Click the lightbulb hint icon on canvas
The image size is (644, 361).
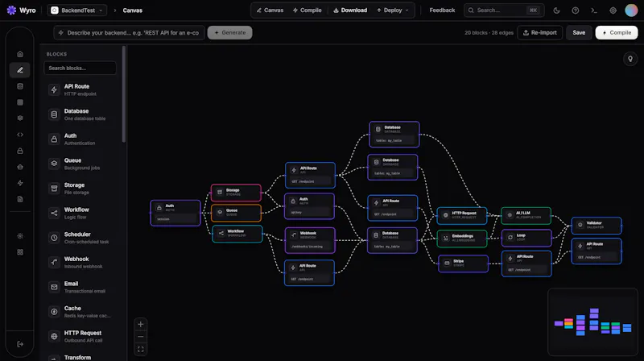(x=630, y=59)
